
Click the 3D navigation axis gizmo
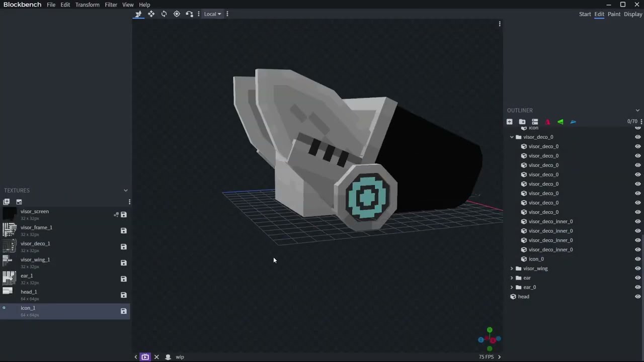coord(490,340)
